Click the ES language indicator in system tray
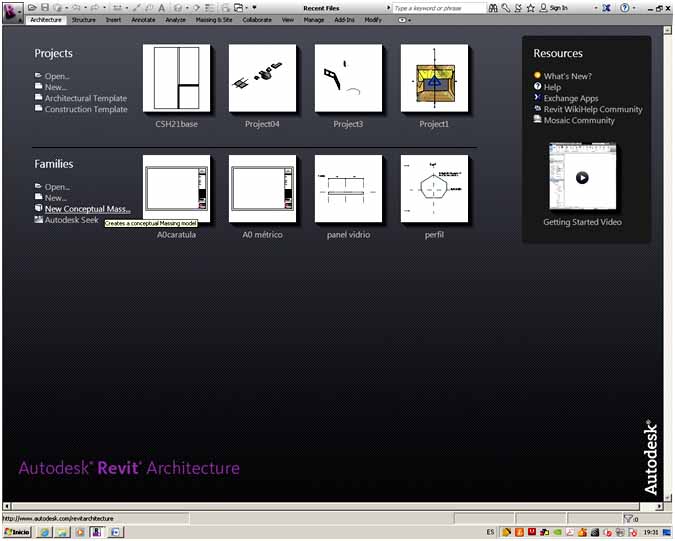 tap(490, 532)
